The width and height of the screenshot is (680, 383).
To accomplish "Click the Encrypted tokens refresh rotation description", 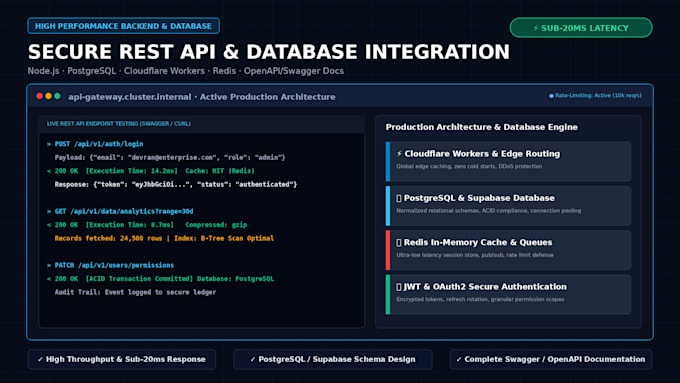I will pos(480,299).
